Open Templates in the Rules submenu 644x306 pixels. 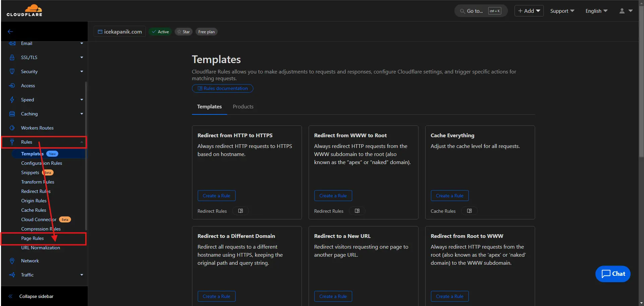pyautogui.click(x=33, y=154)
